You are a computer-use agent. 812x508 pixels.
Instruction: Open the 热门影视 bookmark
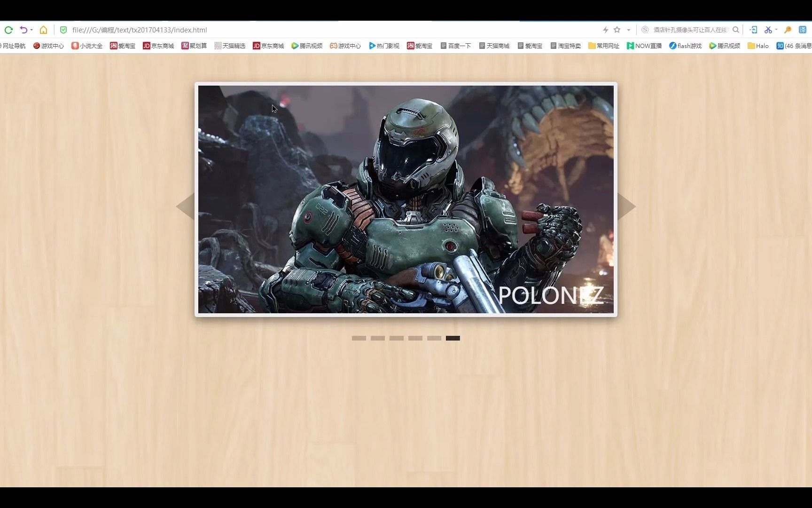point(384,46)
